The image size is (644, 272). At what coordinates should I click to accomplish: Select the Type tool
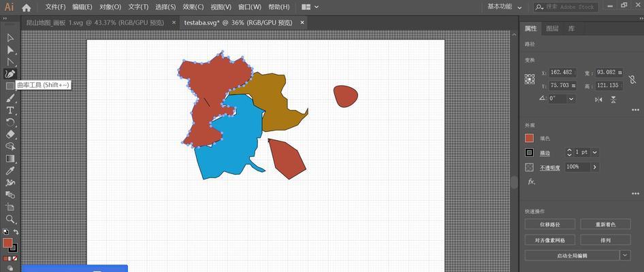10,110
